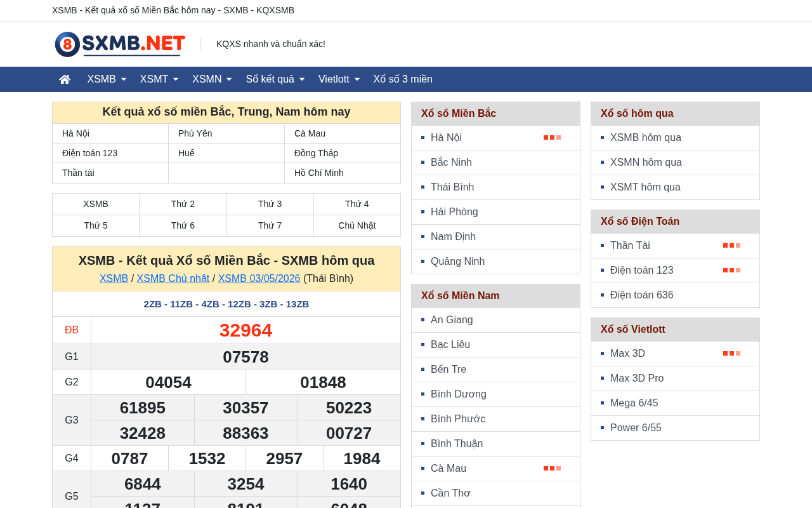The height and width of the screenshot is (508, 812).
Task: Expand the XSMB dropdown menu
Action: pos(107,79)
